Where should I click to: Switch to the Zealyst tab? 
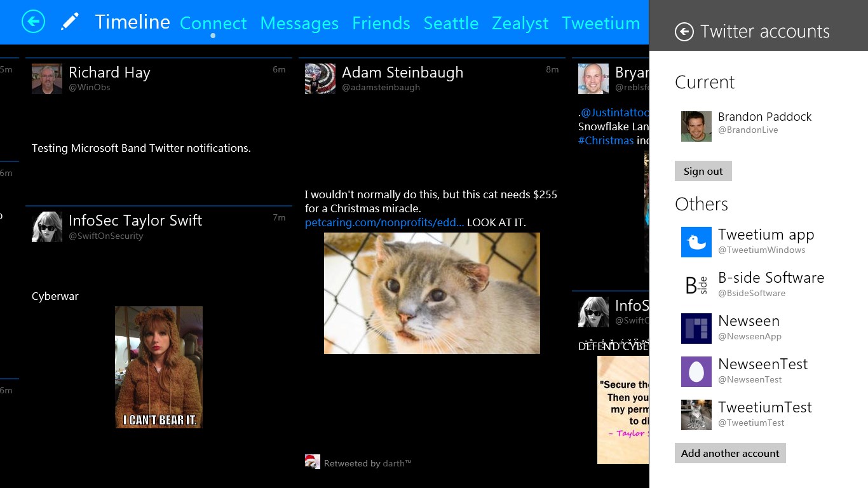click(x=520, y=24)
